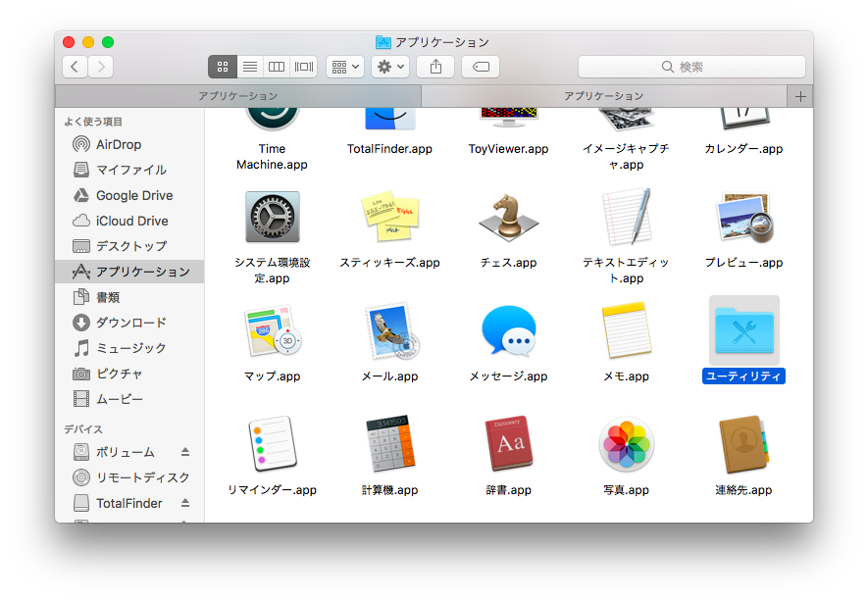Open TotalFinder device in the sidebar

click(129, 503)
